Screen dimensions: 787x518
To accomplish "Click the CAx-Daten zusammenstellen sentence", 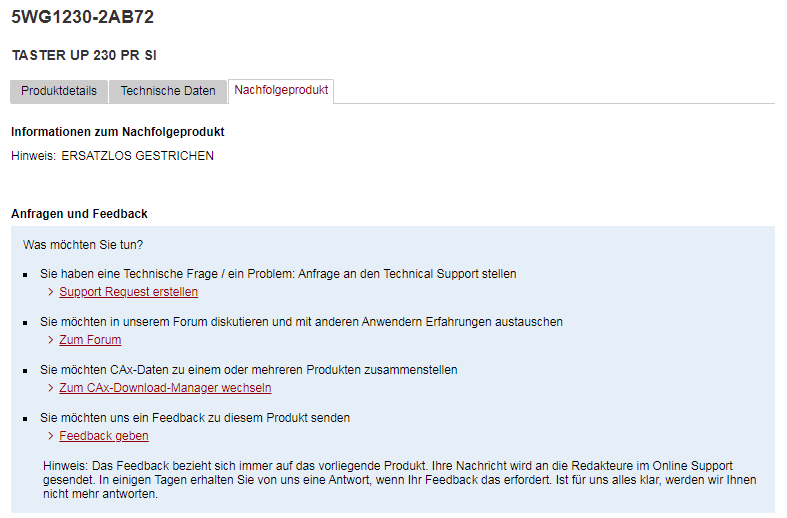I will (248, 370).
